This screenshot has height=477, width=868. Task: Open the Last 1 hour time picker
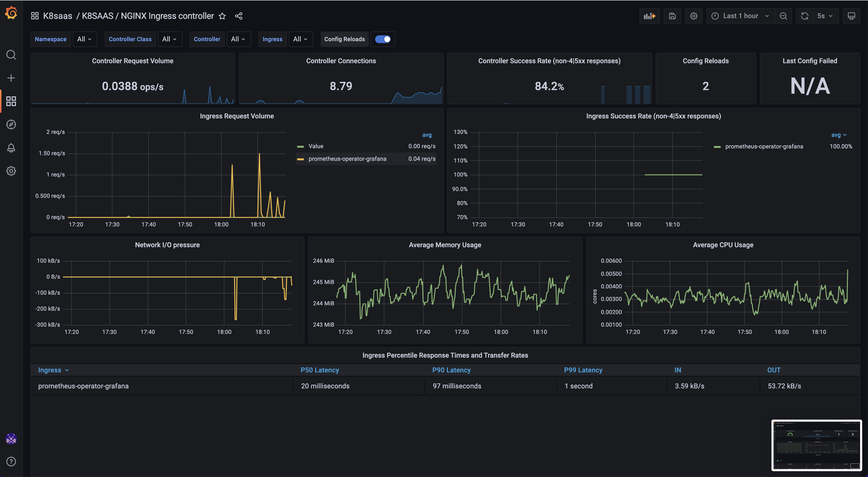(x=740, y=16)
